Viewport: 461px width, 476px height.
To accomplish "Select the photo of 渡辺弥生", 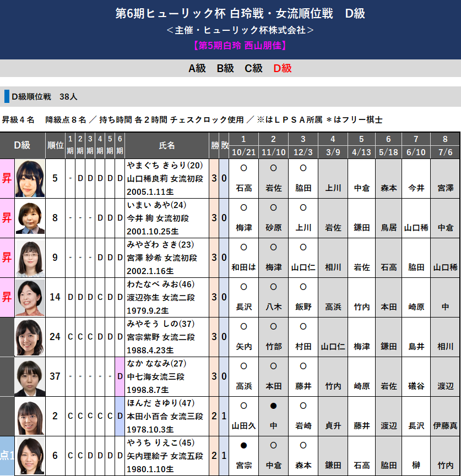I will [30, 297].
